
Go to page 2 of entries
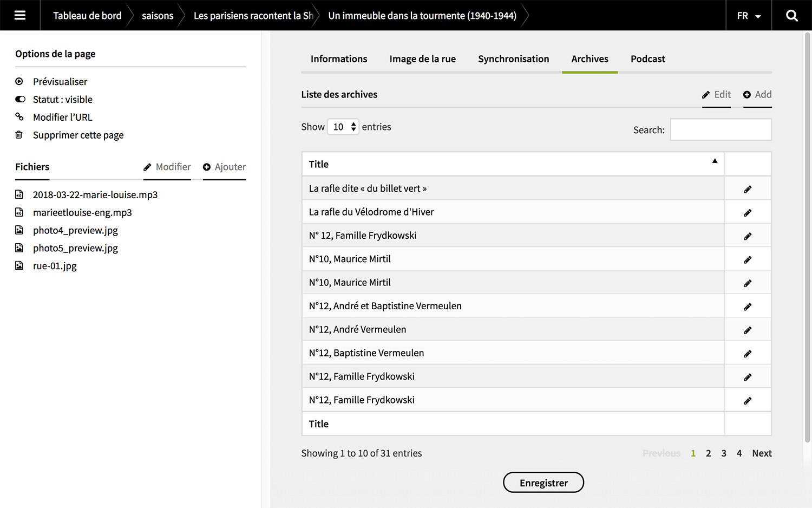coord(708,453)
